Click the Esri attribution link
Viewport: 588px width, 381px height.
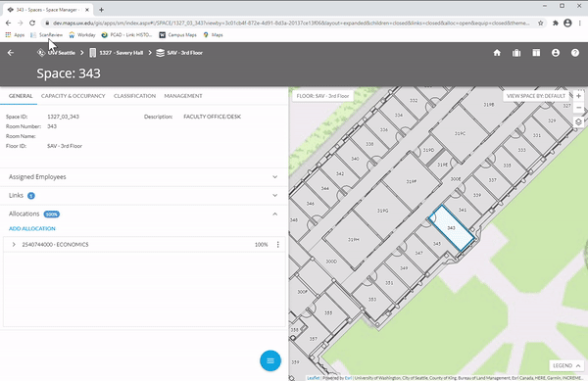(x=348, y=378)
